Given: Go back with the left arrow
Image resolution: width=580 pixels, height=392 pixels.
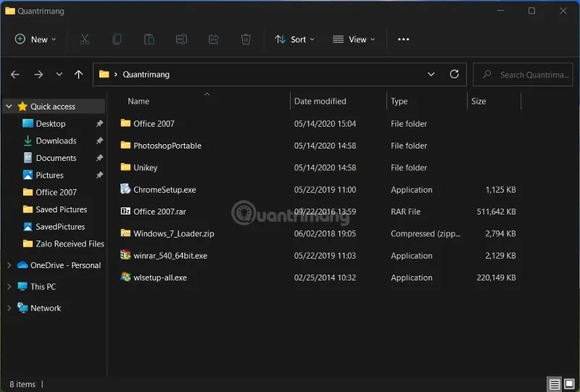Looking at the screenshot, I should coord(15,75).
